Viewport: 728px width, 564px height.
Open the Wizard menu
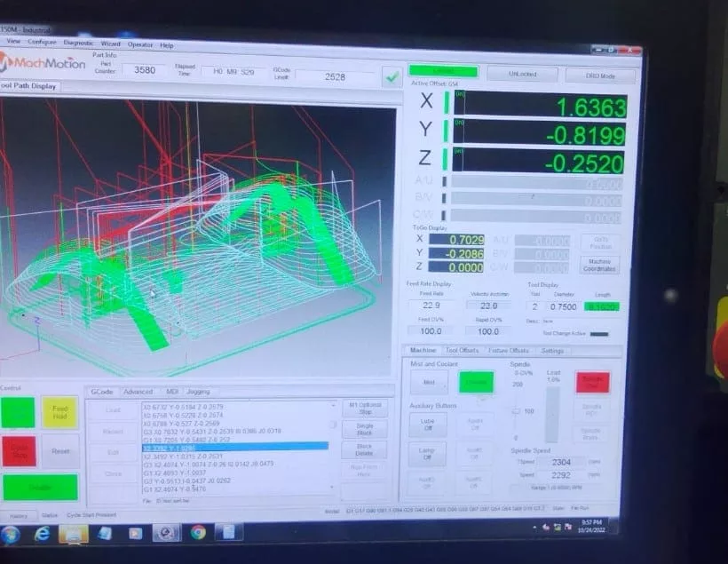click(x=110, y=44)
